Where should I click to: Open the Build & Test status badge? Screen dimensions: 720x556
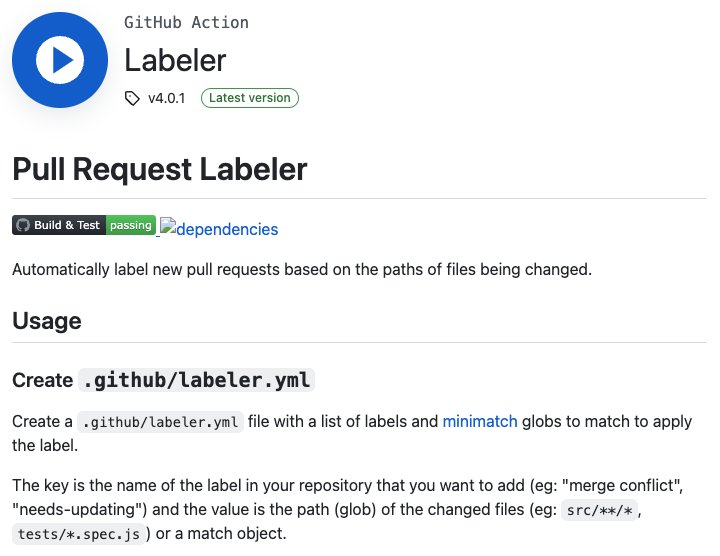(x=84, y=225)
